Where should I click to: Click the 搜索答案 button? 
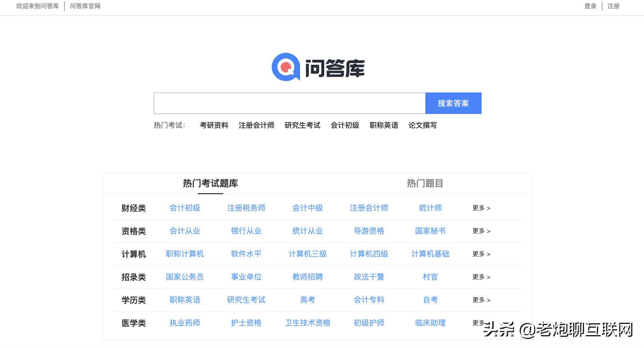453,103
